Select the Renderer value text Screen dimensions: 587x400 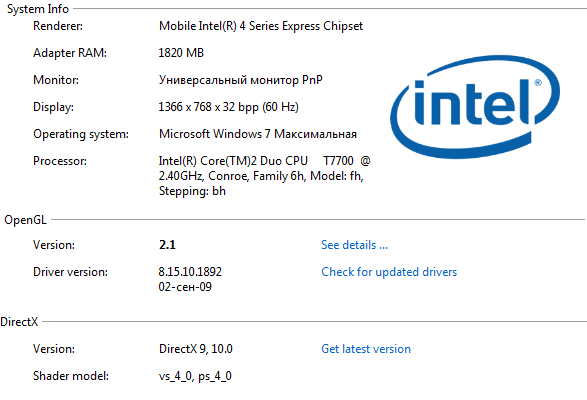pos(261,26)
